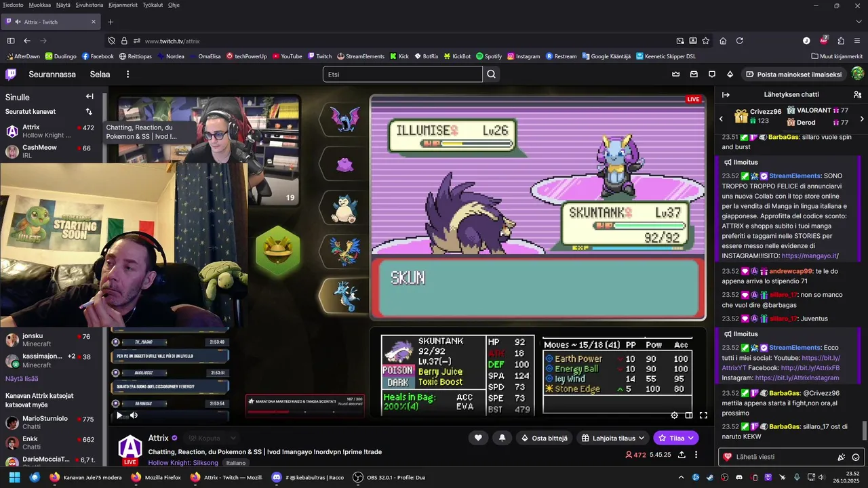
Task: Select the Attrix - Twitch browser tab
Action: [x=51, y=22]
